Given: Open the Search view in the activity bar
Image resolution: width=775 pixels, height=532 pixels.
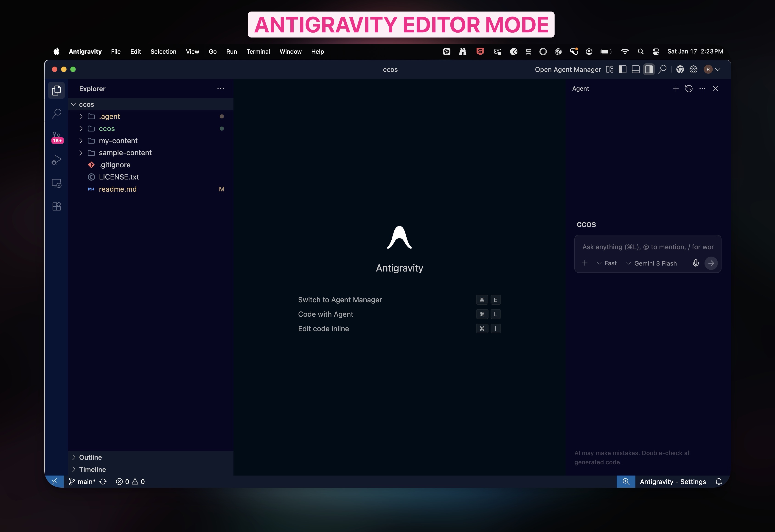Looking at the screenshot, I should pyautogui.click(x=56, y=113).
